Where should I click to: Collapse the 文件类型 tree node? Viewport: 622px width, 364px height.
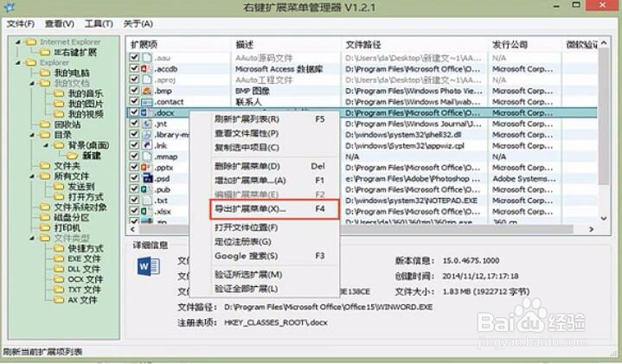click(32, 238)
